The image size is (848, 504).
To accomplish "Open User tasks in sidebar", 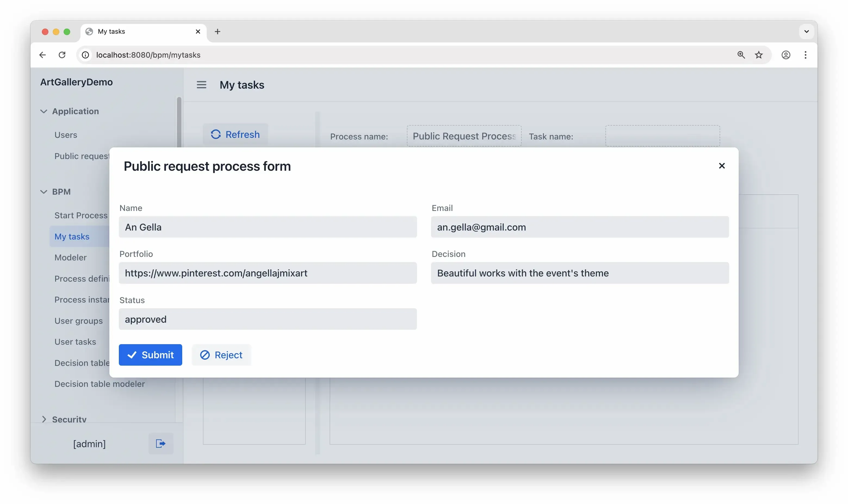I will point(75,342).
